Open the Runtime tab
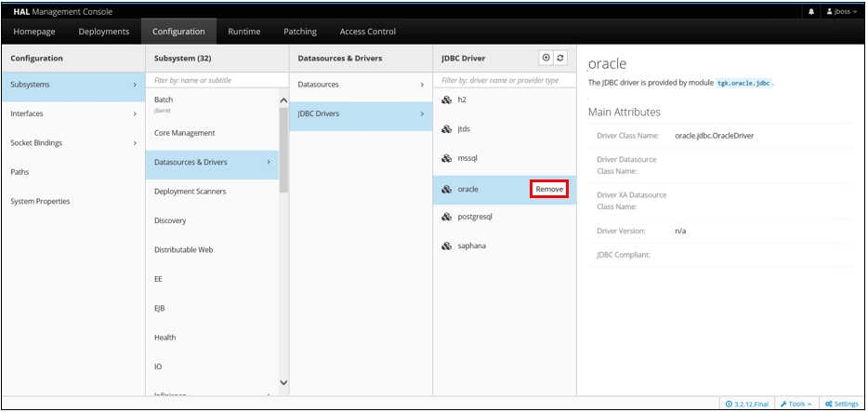 244,32
